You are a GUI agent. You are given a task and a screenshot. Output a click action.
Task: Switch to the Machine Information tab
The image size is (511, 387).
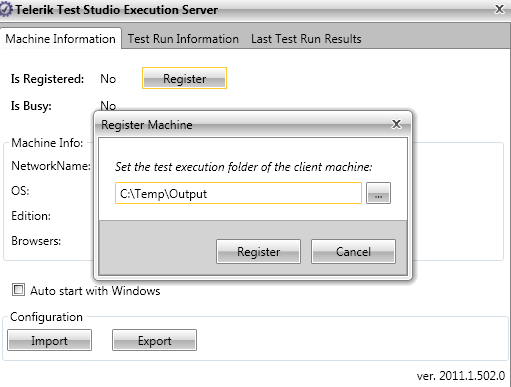click(x=60, y=39)
